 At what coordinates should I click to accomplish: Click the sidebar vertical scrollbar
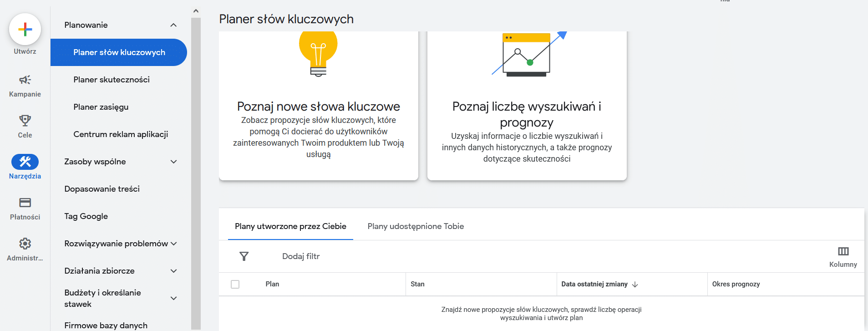pos(196,173)
